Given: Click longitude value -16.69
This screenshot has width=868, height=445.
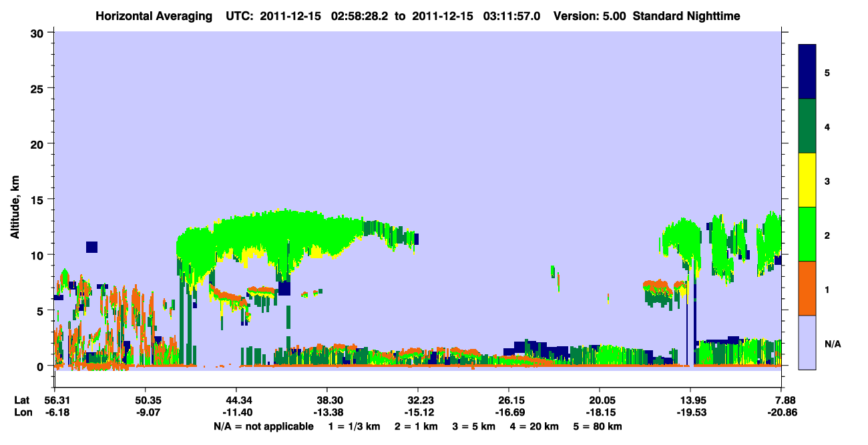Looking at the screenshot, I should click(x=509, y=412).
